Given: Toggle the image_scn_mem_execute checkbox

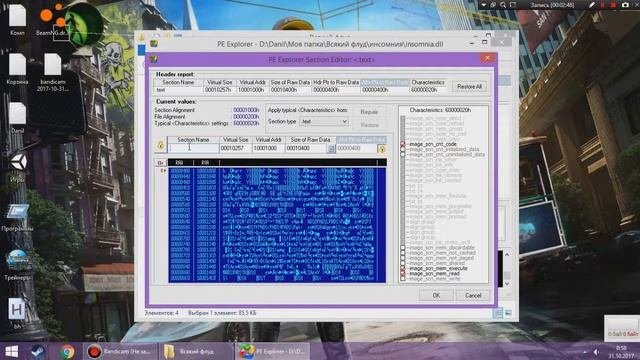Looking at the screenshot, I should (x=403, y=269).
